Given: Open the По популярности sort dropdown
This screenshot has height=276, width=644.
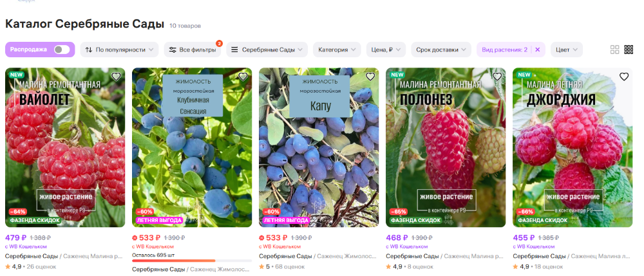Looking at the screenshot, I should [x=120, y=50].
